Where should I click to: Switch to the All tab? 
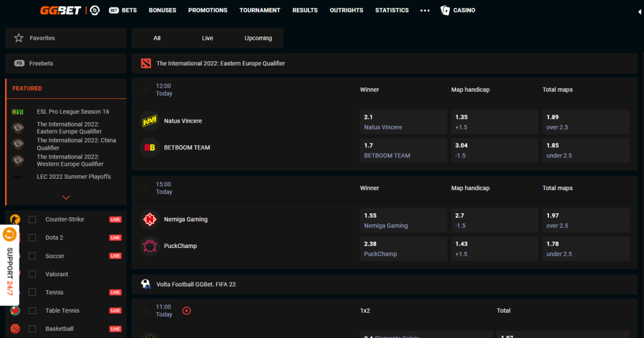point(157,38)
